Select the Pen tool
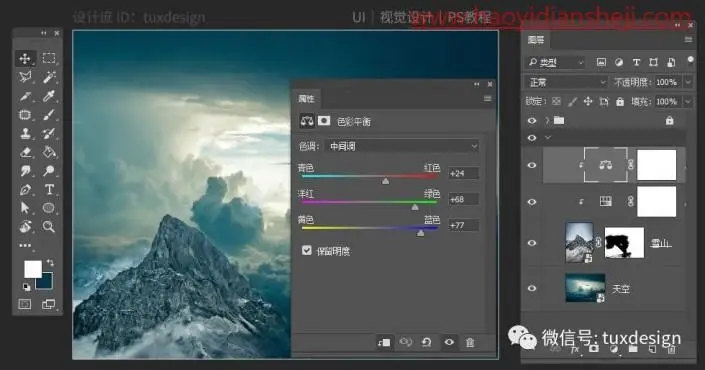 coord(25,190)
